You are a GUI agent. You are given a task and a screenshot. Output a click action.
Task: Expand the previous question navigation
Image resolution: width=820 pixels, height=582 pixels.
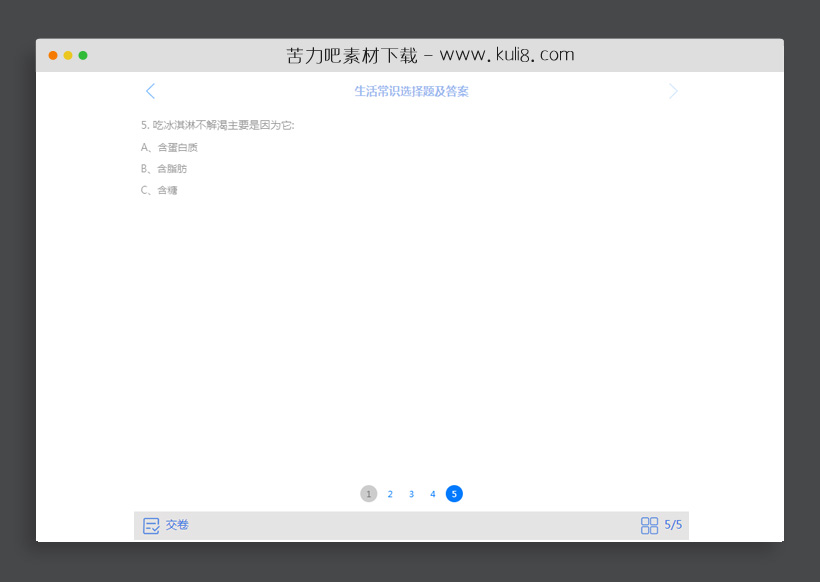tap(150, 91)
